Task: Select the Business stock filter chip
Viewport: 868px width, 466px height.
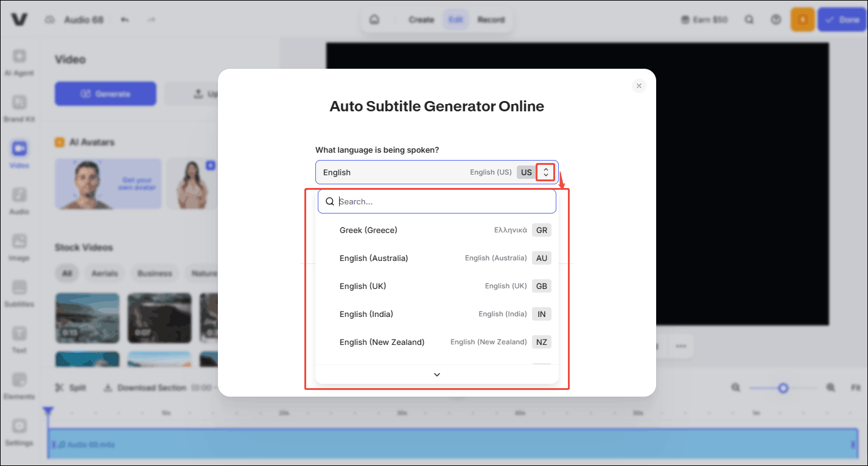Action: [x=155, y=273]
